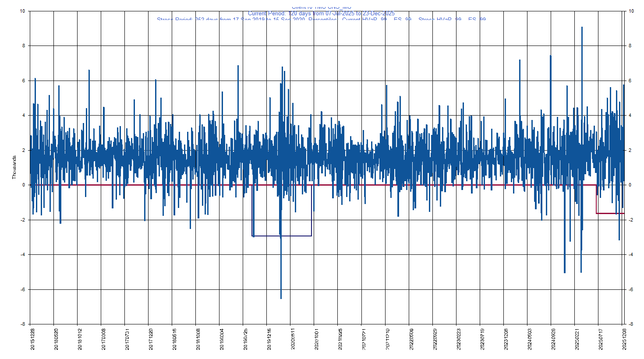
Task: Select the dark navy stress period step line
Action: (x=283, y=236)
